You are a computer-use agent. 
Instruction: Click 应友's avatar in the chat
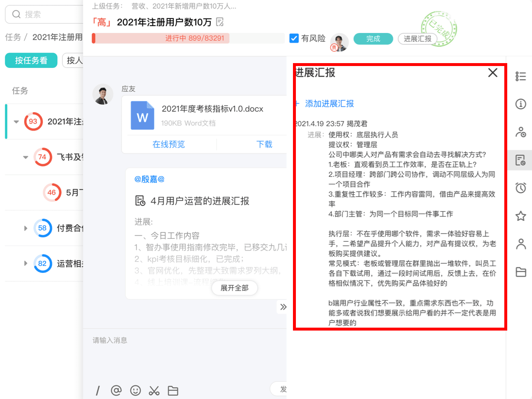click(103, 94)
